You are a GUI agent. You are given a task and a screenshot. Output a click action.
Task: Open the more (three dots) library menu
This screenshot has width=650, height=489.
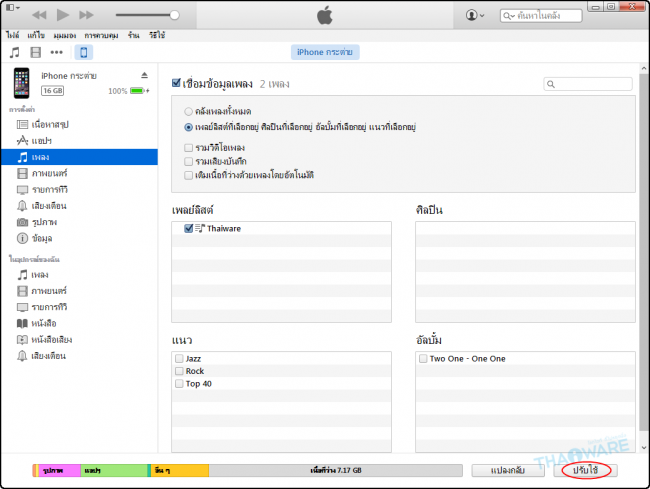[x=56, y=52]
